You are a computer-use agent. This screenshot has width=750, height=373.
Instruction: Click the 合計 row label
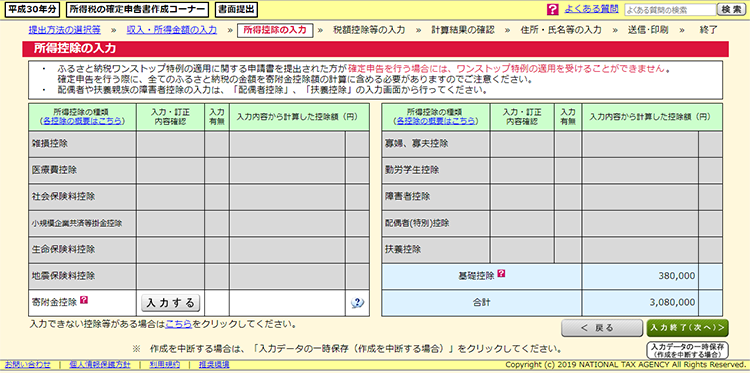pos(482,302)
